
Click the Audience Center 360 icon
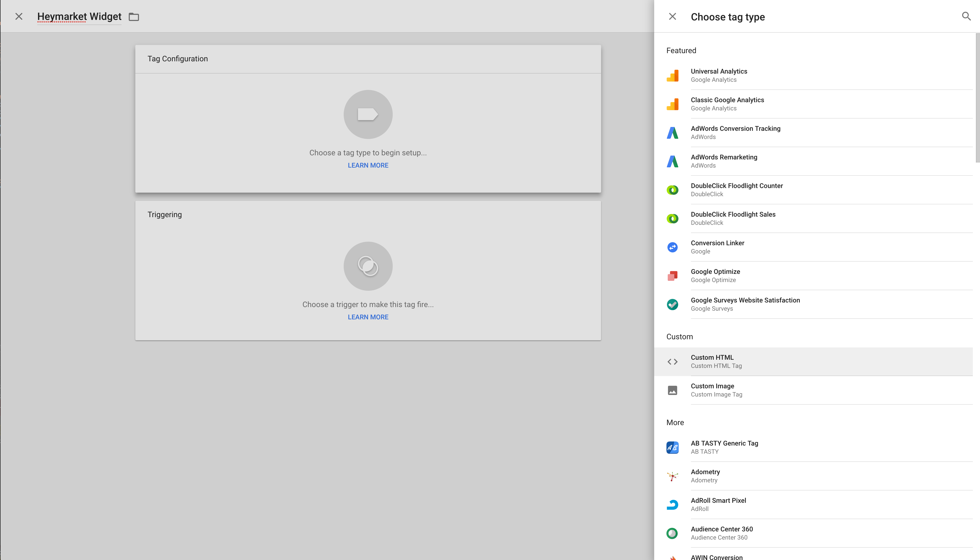point(672,533)
